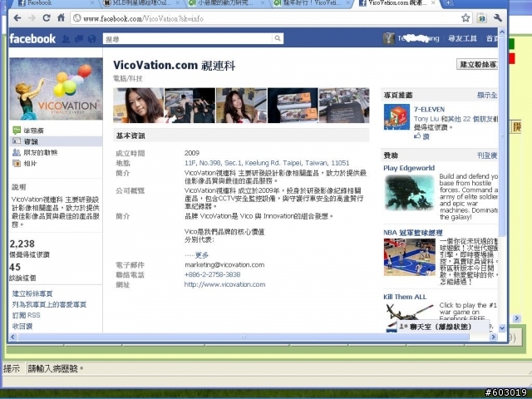Click the 7-ELEVEN section link on right of 專頁推薦 header
Image resolution: width=532 pixels, height=399 pixels.
[x=487, y=95]
